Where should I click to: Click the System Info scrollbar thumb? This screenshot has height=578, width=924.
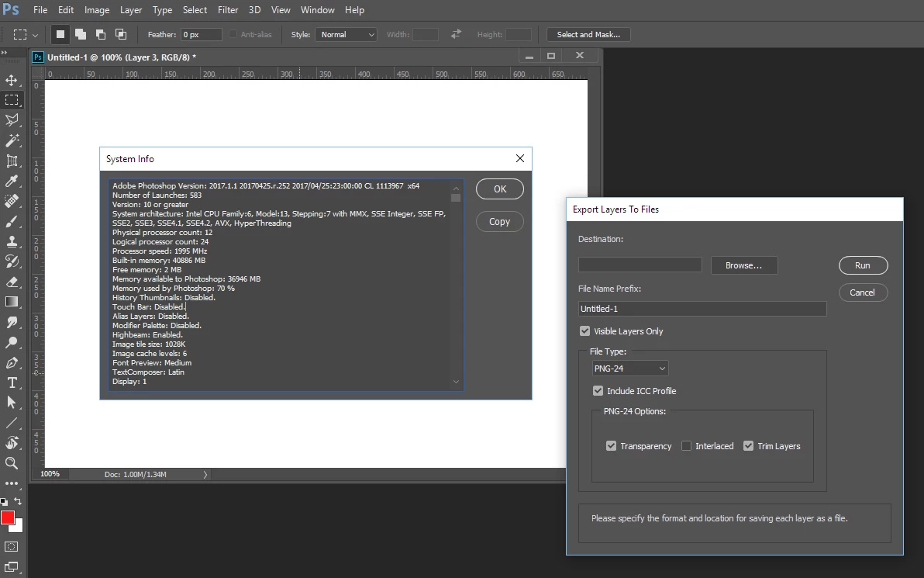pos(456,198)
